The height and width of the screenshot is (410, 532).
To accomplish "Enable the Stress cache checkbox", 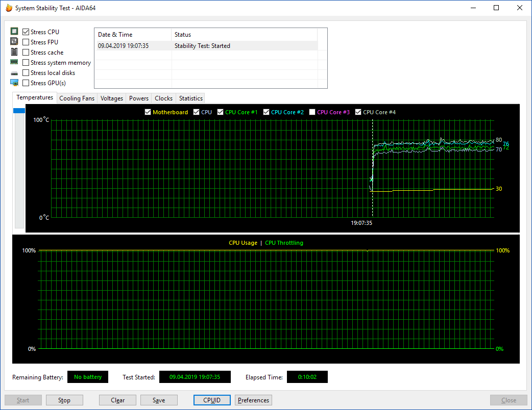I will 26,52.
